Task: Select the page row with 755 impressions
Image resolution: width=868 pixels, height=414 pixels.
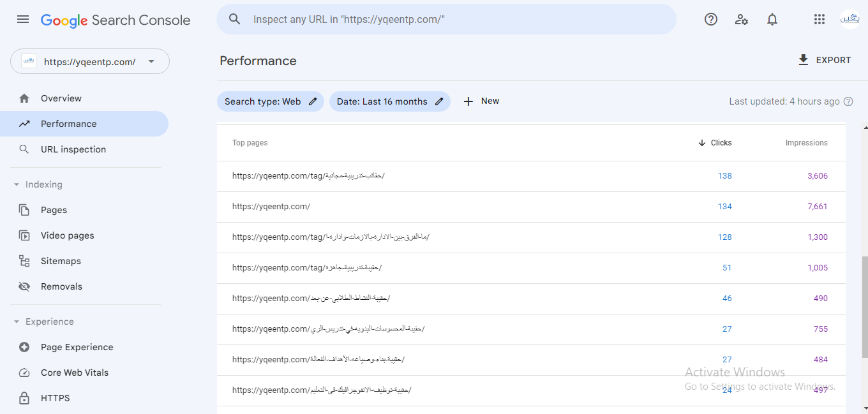Action: click(x=531, y=329)
